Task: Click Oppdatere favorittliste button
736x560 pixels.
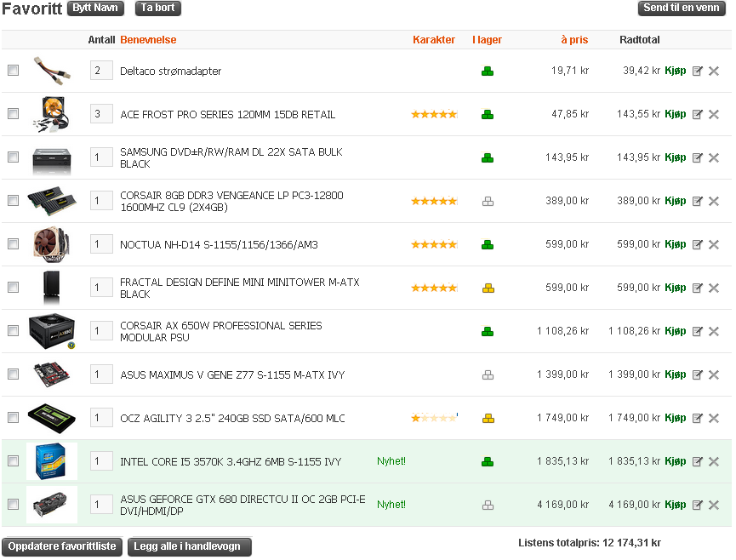Action: [x=62, y=547]
